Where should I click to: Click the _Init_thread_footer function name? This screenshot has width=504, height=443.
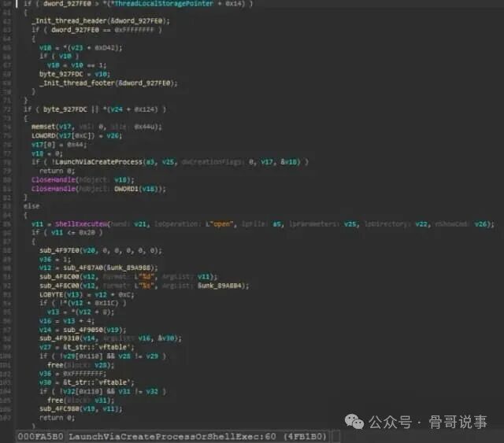[77, 83]
